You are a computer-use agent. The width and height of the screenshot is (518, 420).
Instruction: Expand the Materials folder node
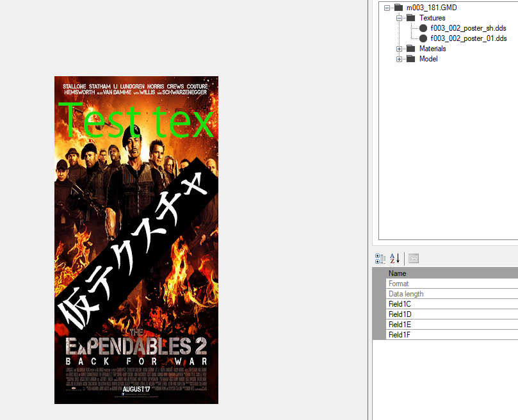coord(399,49)
